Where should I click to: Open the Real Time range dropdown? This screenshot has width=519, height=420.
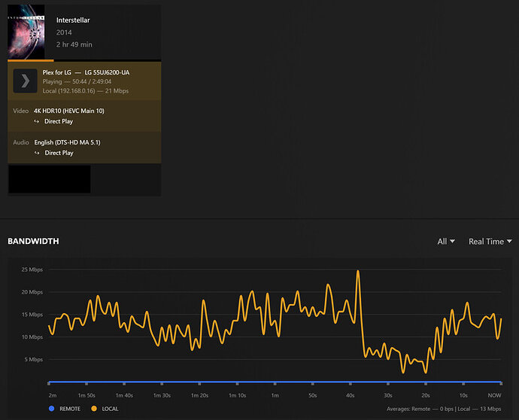(490, 242)
